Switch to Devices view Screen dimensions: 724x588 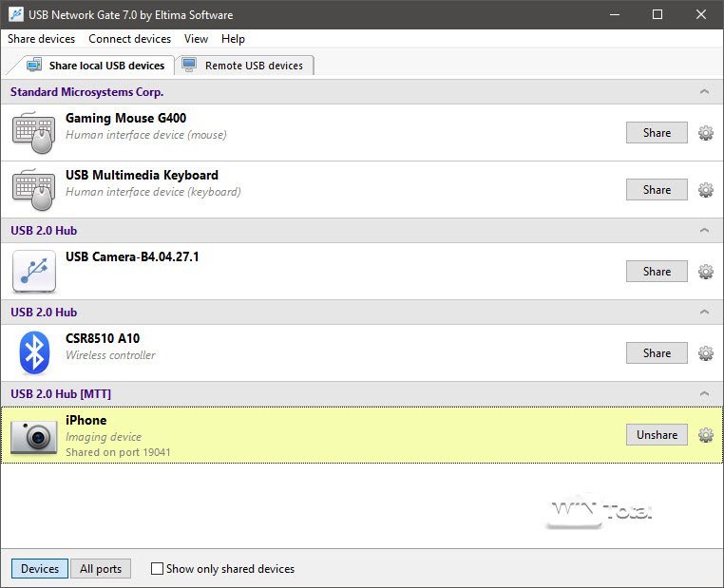(40, 569)
